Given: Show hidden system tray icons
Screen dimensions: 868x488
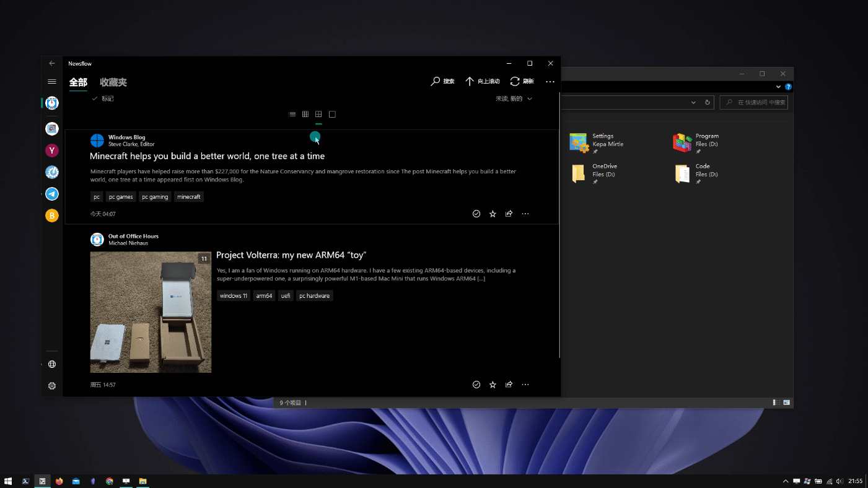Looking at the screenshot, I should [x=786, y=481].
